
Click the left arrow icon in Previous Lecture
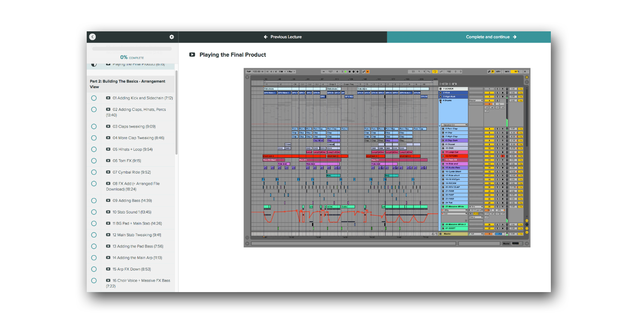266,37
